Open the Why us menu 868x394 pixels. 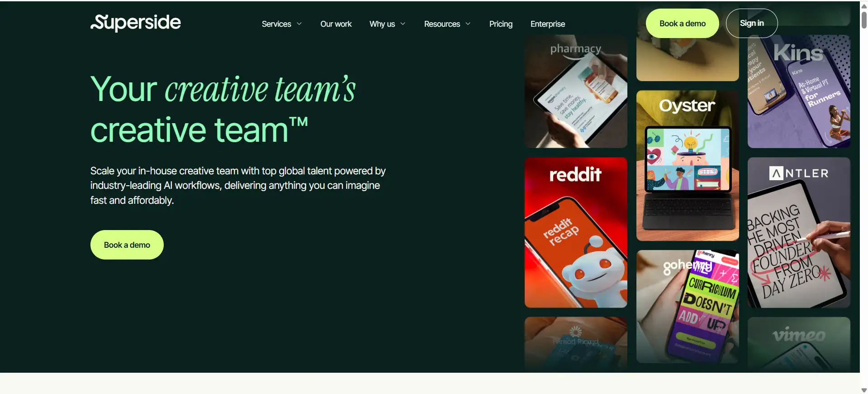[x=382, y=24]
